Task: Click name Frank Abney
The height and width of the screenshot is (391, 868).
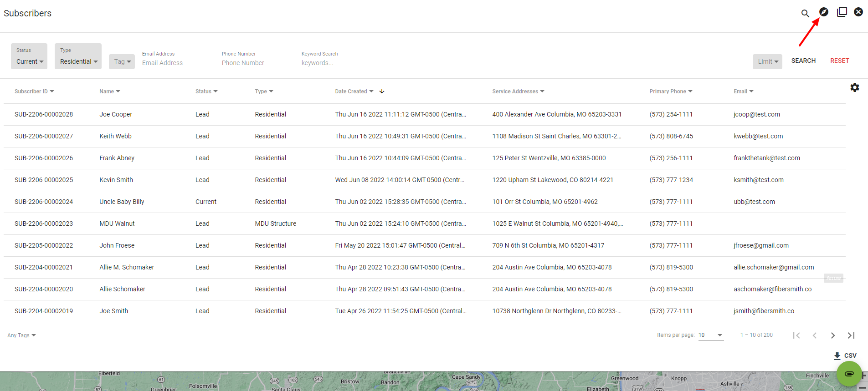Action: (x=117, y=158)
